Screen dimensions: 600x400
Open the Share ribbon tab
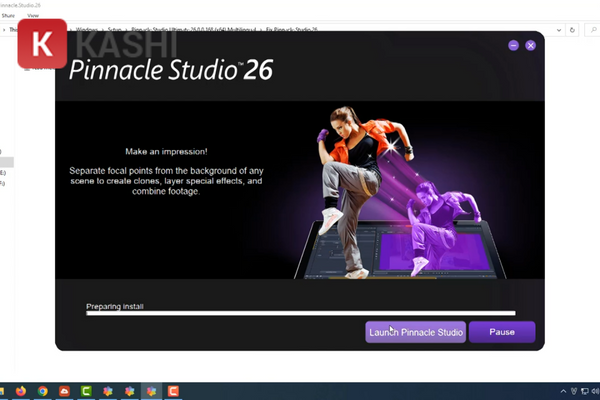[7, 16]
